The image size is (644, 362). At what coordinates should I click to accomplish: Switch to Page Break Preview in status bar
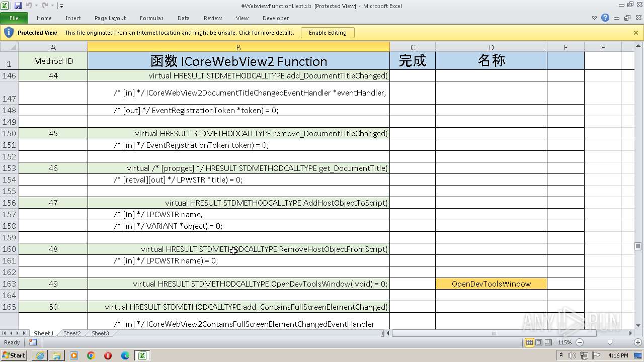pyautogui.click(x=548, y=342)
